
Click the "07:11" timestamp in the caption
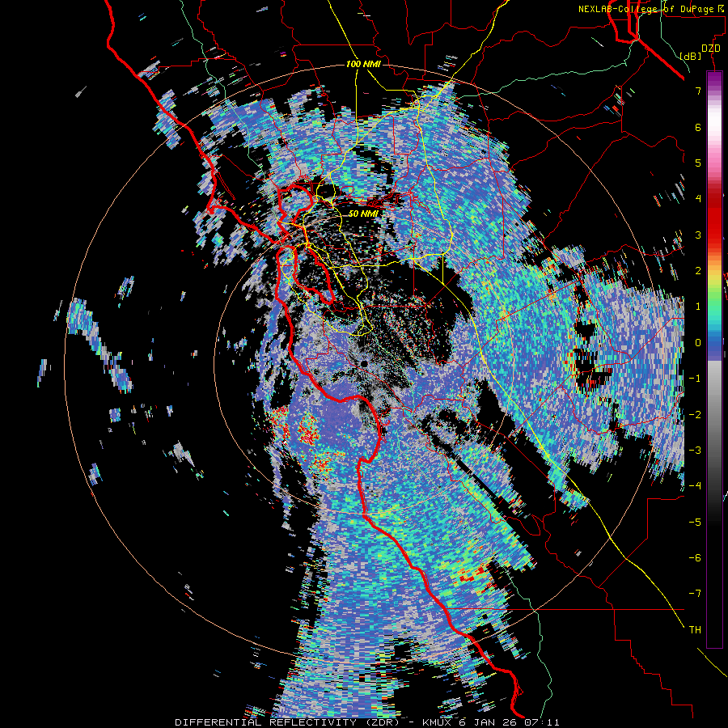541,722
